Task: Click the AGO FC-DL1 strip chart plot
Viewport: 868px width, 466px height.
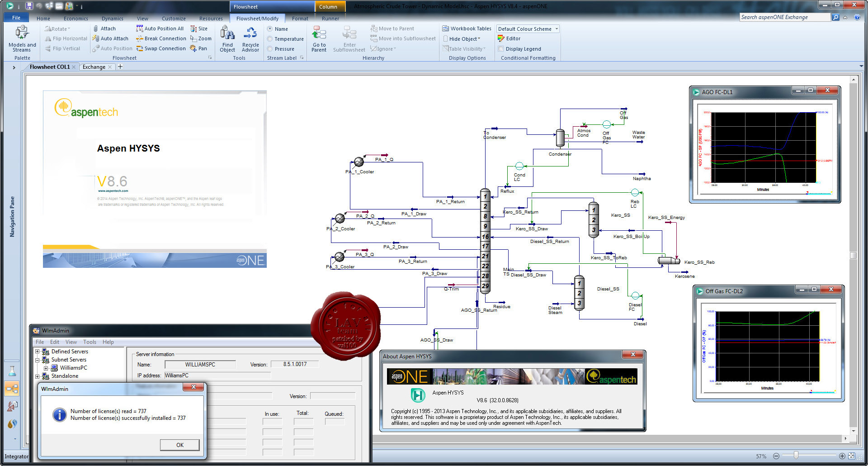Action: click(x=764, y=147)
